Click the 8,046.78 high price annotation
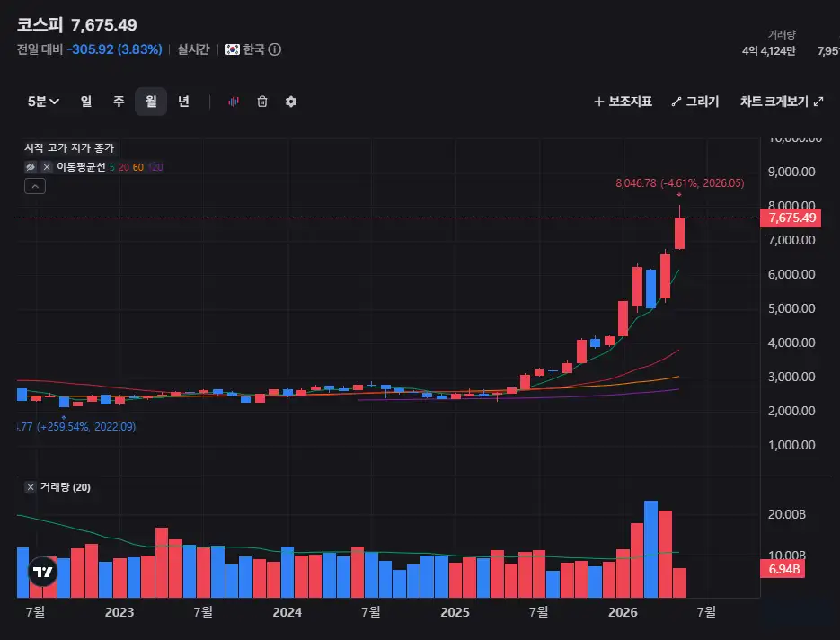Viewport: 840px width, 640px height. click(680, 183)
